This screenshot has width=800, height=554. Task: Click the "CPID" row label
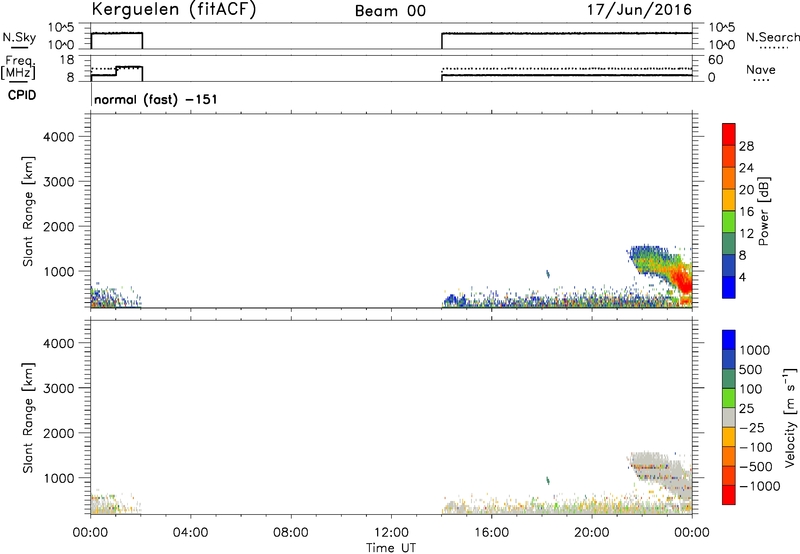(22, 95)
